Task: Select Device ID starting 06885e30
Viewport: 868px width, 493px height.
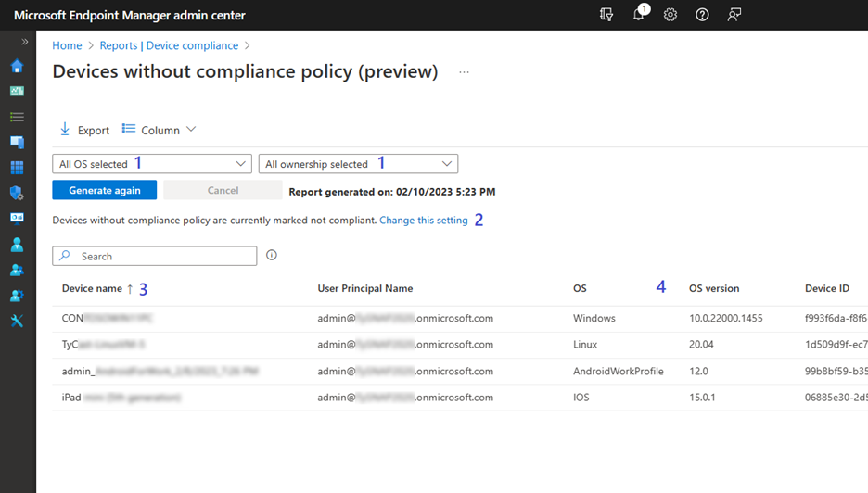Action: coord(836,398)
